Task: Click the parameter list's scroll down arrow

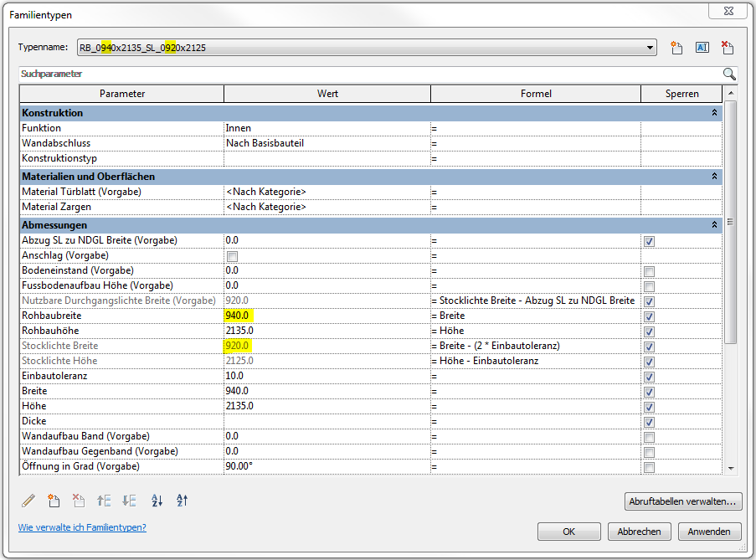Action: pyautogui.click(x=730, y=469)
